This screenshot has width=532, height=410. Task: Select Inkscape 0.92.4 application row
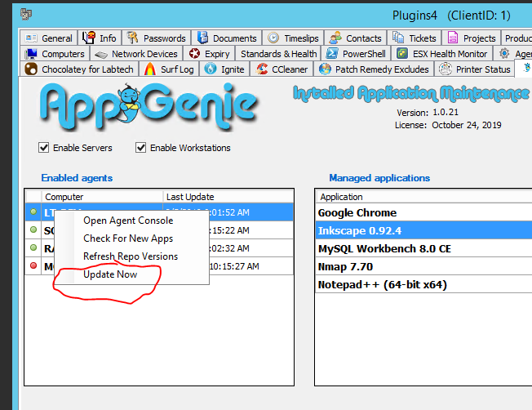point(423,230)
